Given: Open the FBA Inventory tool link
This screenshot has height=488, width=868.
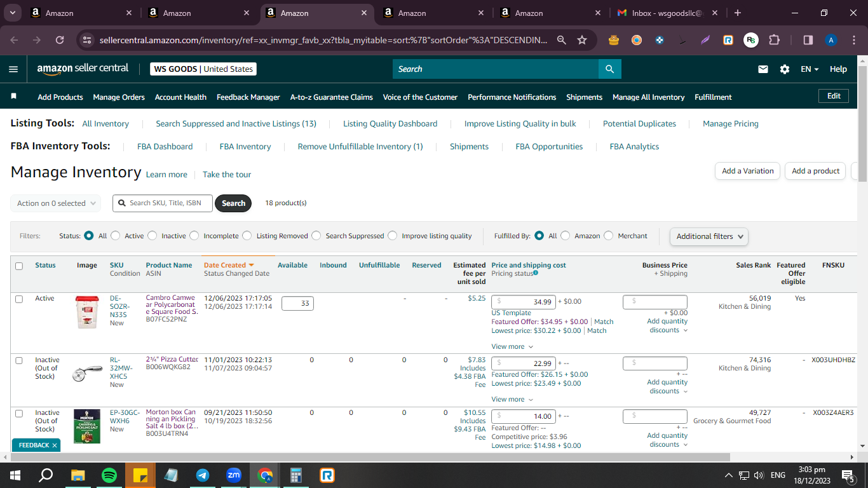Looking at the screenshot, I should [245, 146].
